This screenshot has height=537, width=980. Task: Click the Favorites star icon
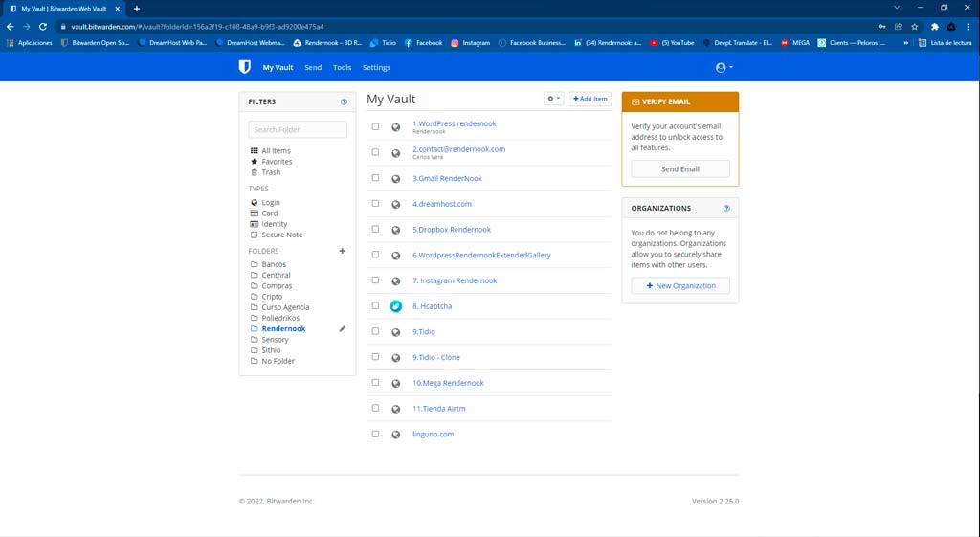tap(255, 161)
